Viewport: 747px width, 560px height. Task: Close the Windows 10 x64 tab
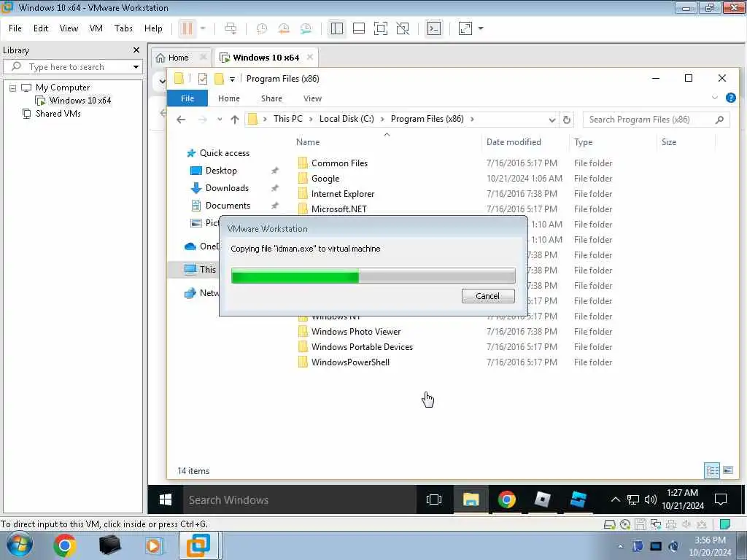(x=309, y=57)
